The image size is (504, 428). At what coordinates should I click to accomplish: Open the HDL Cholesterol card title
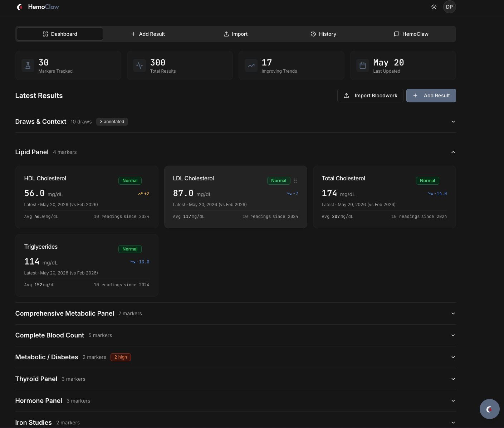click(45, 178)
